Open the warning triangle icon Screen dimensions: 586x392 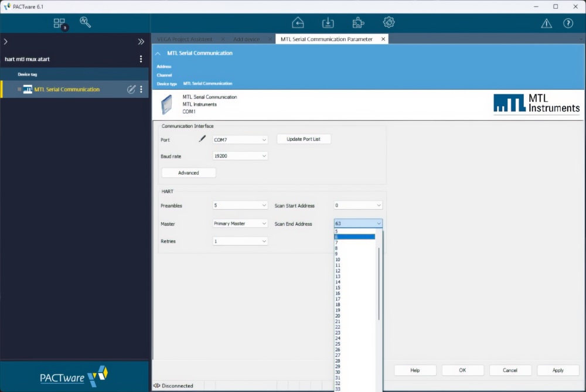(x=546, y=23)
